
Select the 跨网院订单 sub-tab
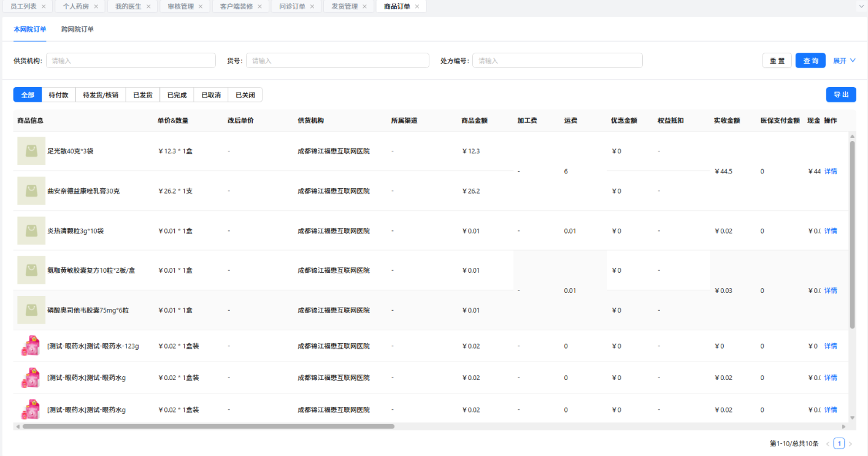tap(77, 29)
